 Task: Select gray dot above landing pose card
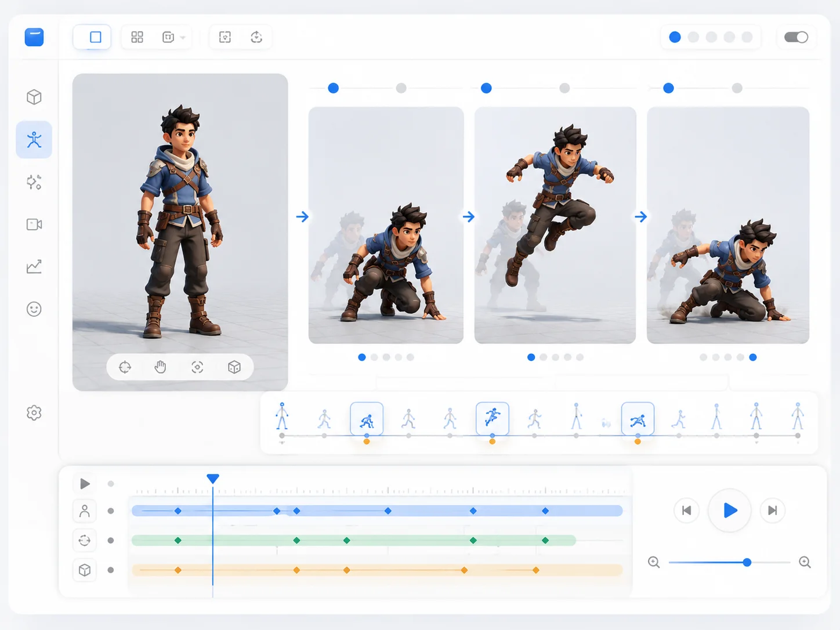pyautogui.click(x=737, y=88)
